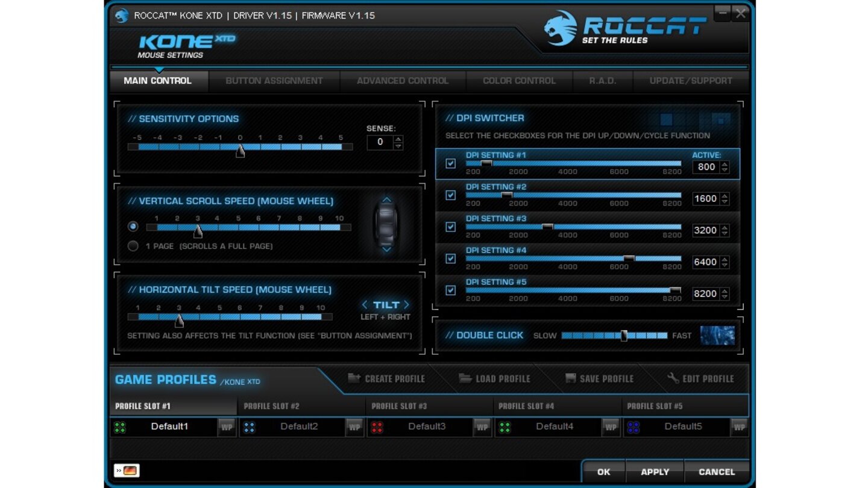
Task: Click the tilt left arrow
Action: [x=364, y=305]
